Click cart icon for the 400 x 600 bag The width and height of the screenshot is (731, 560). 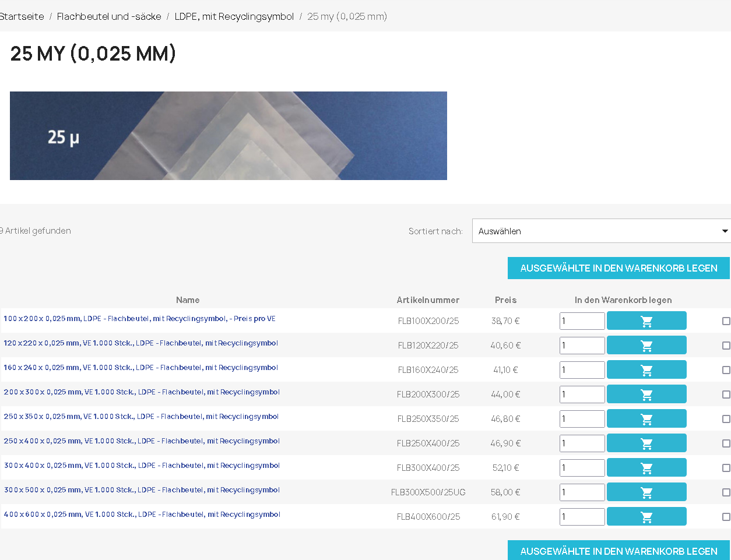(x=646, y=517)
